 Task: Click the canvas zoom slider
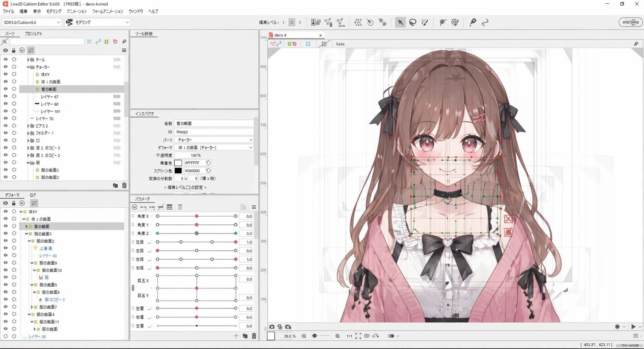(320, 336)
